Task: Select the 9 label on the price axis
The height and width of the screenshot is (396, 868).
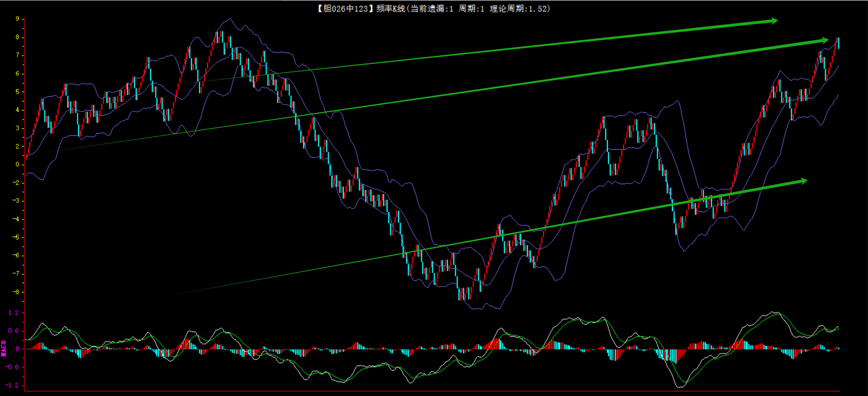Action: pos(17,19)
